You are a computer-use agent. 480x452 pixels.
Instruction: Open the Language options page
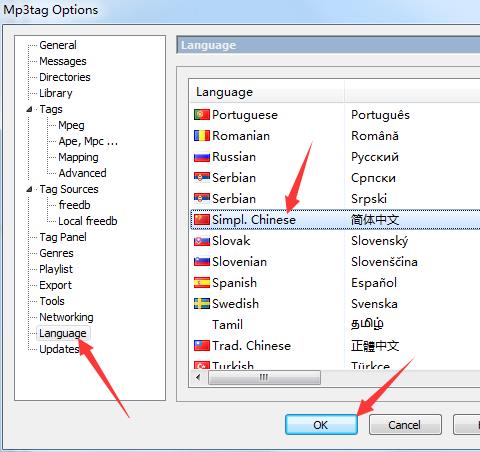coord(63,333)
